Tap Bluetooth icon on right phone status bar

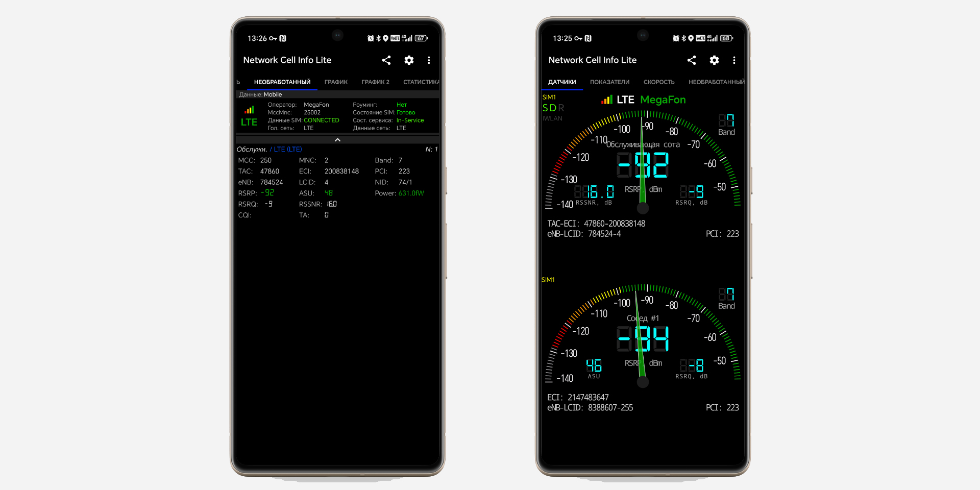[x=683, y=38]
